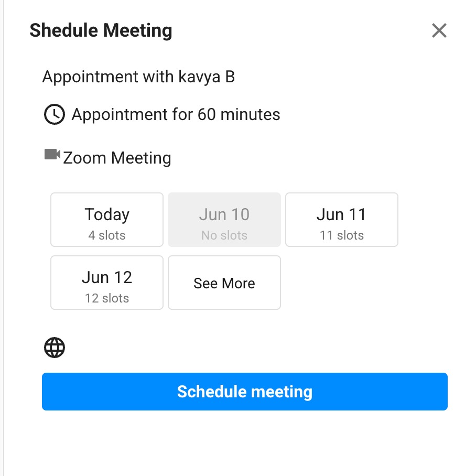The height and width of the screenshot is (476, 476).
Task: Click the clock duration icon
Action: pyautogui.click(x=54, y=114)
